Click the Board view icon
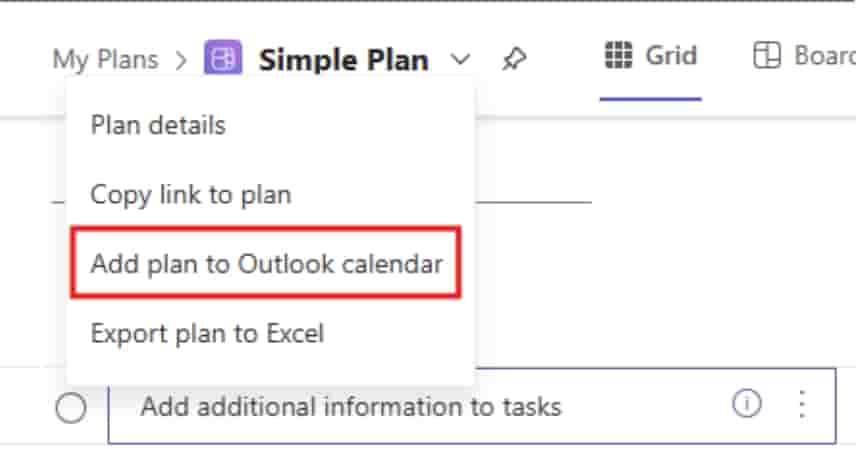Image resolution: width=861 pixels, height=449 pixels. click(767, 56)
